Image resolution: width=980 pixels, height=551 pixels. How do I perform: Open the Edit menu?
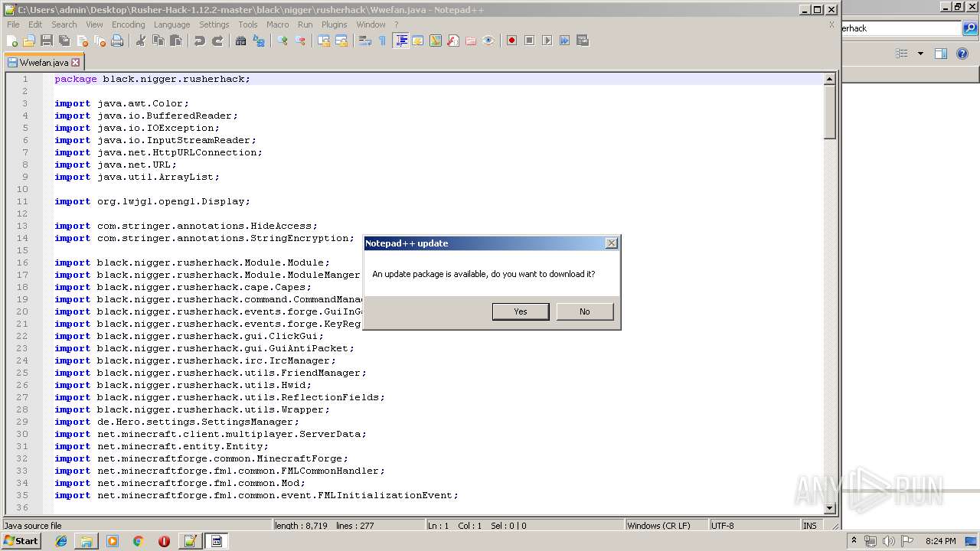point(35,24)
